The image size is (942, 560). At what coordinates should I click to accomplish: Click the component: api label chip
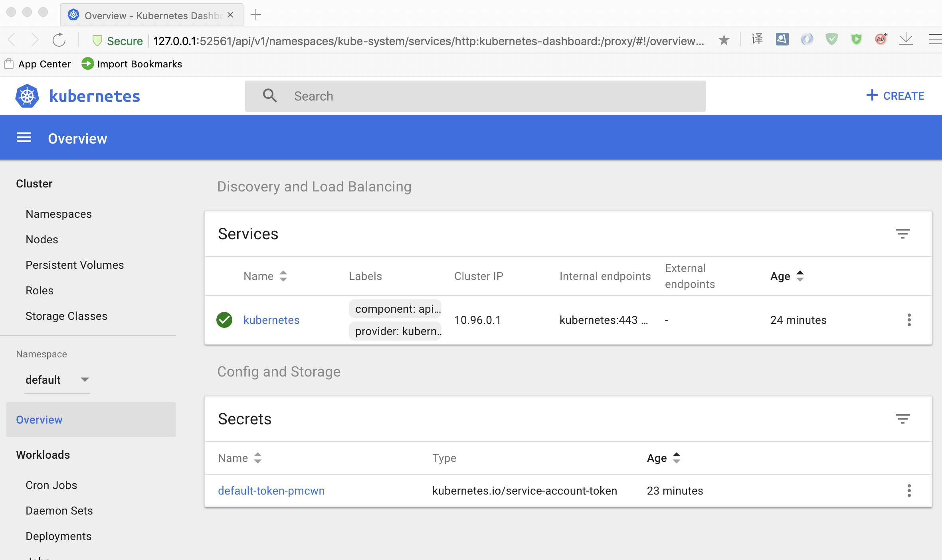(x=395, y=309)
